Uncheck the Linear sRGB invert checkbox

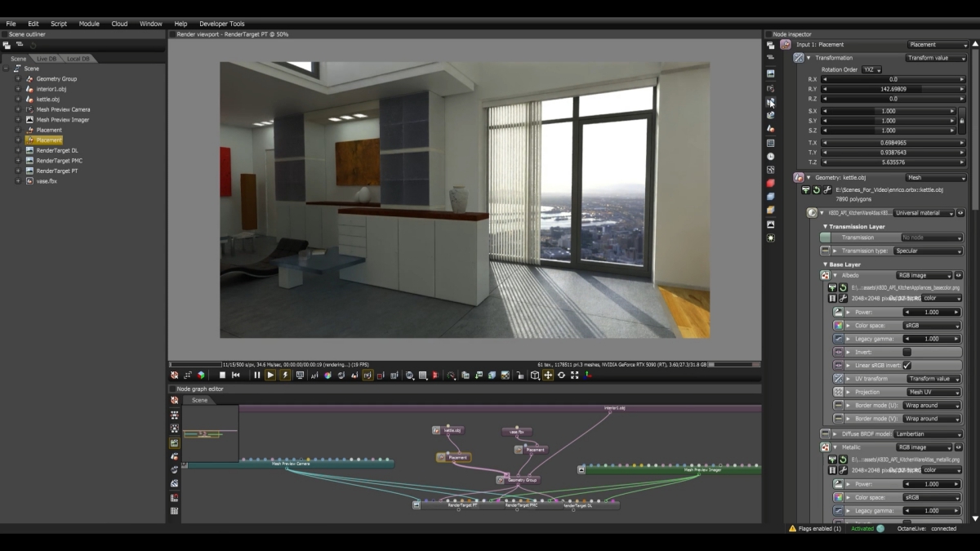906,365
